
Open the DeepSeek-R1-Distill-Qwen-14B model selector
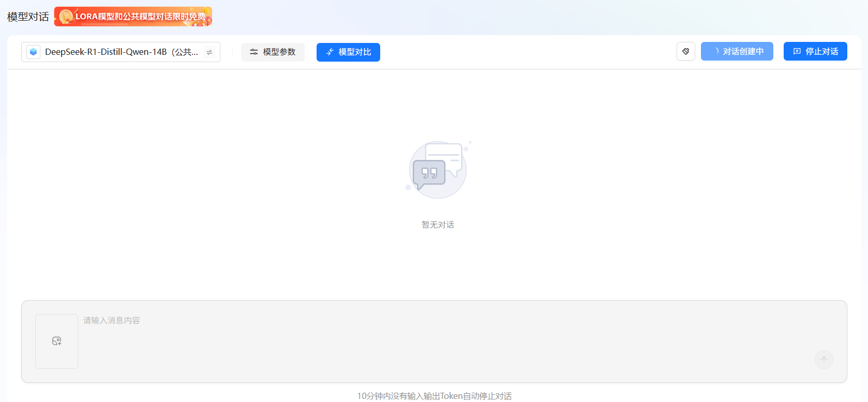coord(121,52)
